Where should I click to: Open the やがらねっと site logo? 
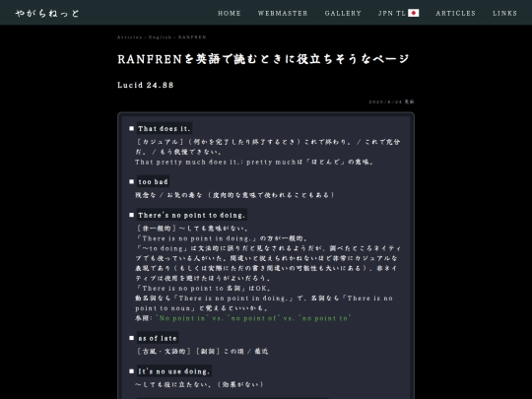click(47, 13)
